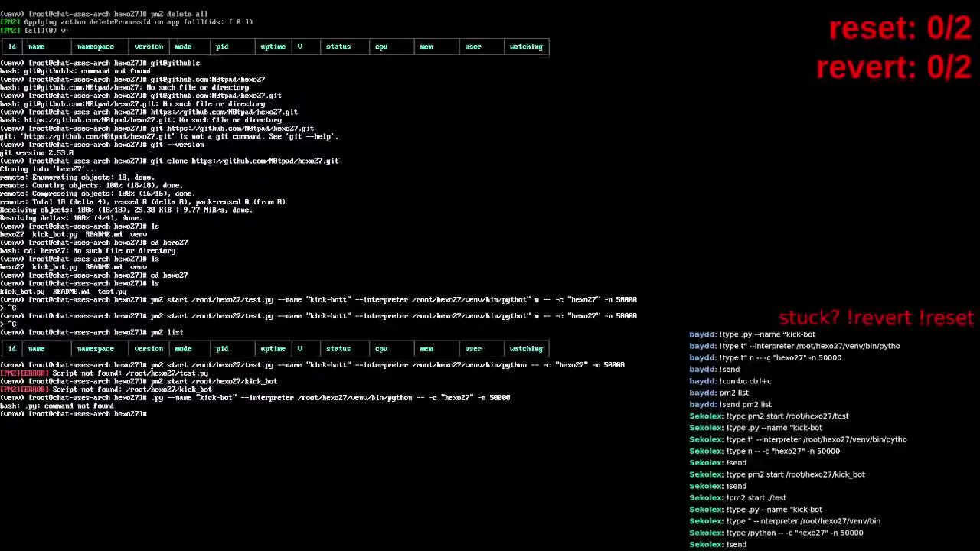980x551 pixels.
Task: Click the final empty shell prompt line
Action: pyautogui.click(x=73, y=414)
